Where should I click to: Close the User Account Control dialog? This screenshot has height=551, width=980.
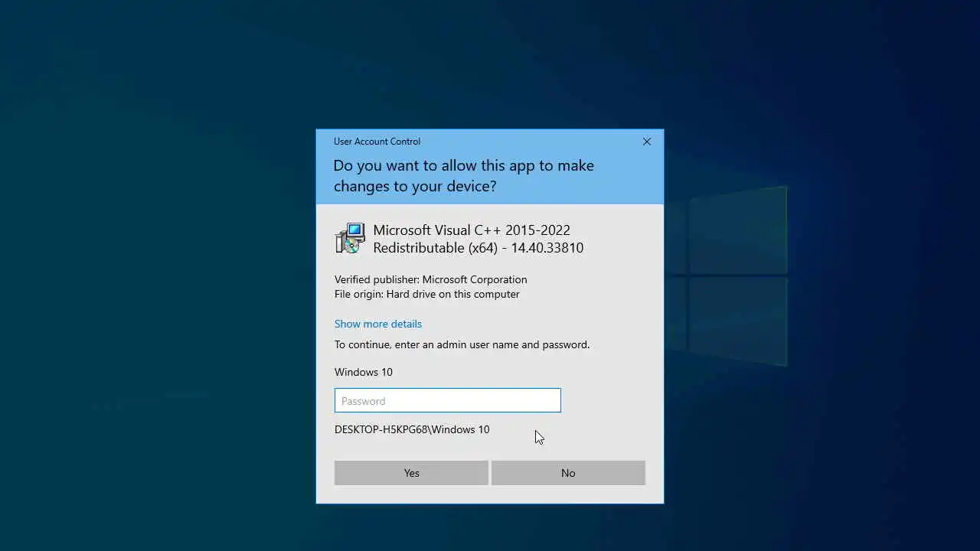coord(647,142)
